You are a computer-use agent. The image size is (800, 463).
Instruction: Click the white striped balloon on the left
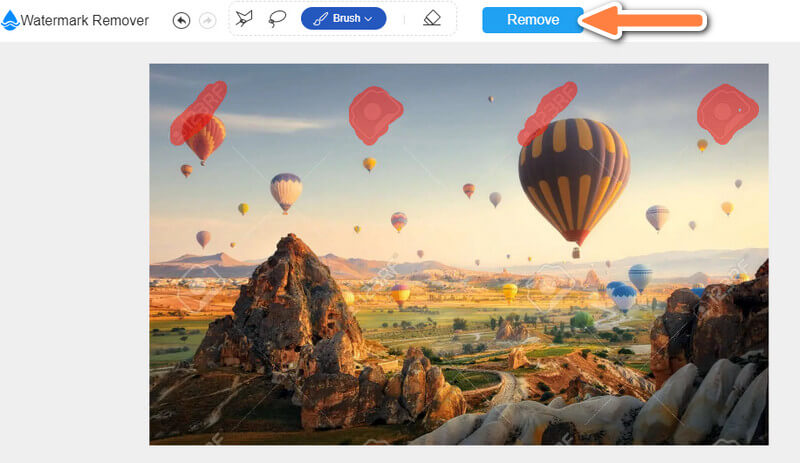pyautogui.click(x=286, y=189)
